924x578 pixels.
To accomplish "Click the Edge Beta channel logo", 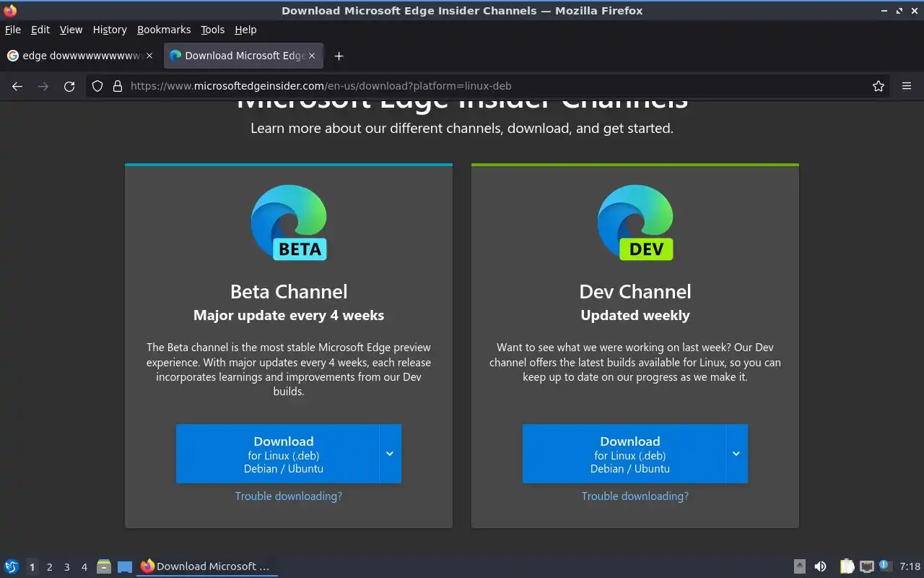I will click(x=289, y=223).
